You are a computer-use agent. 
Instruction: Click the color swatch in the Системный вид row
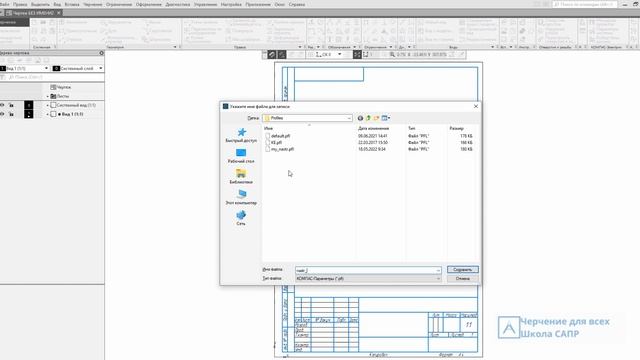click(x=29, y=105)
